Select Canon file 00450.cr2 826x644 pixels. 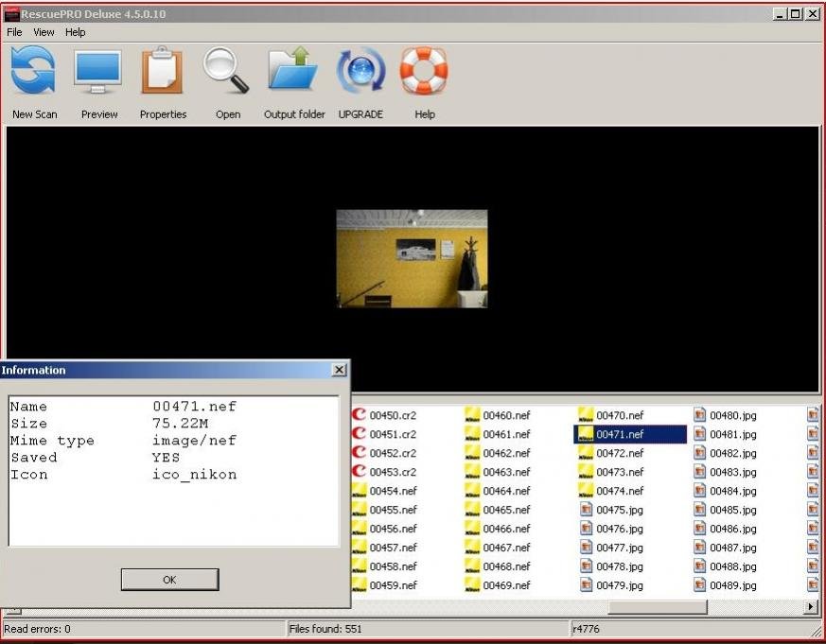pyautogui.click(x=392, y=415)
